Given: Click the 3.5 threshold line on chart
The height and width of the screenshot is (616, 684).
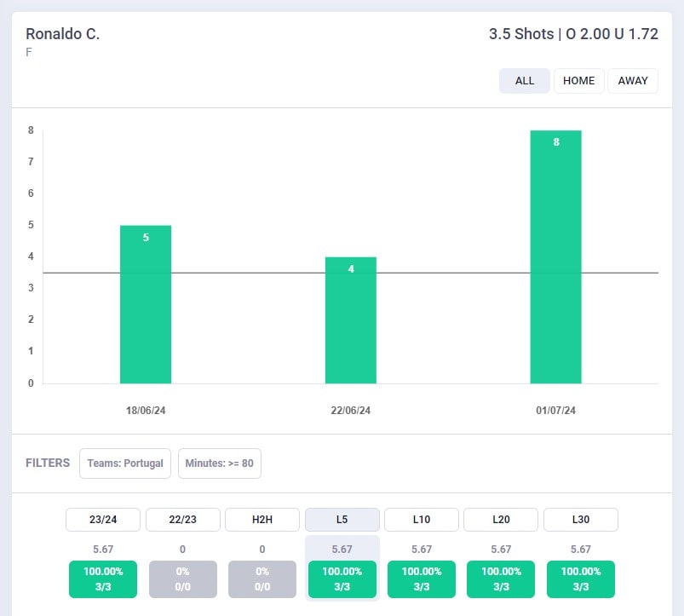Looking at the screenshot, I should (351, 273).
